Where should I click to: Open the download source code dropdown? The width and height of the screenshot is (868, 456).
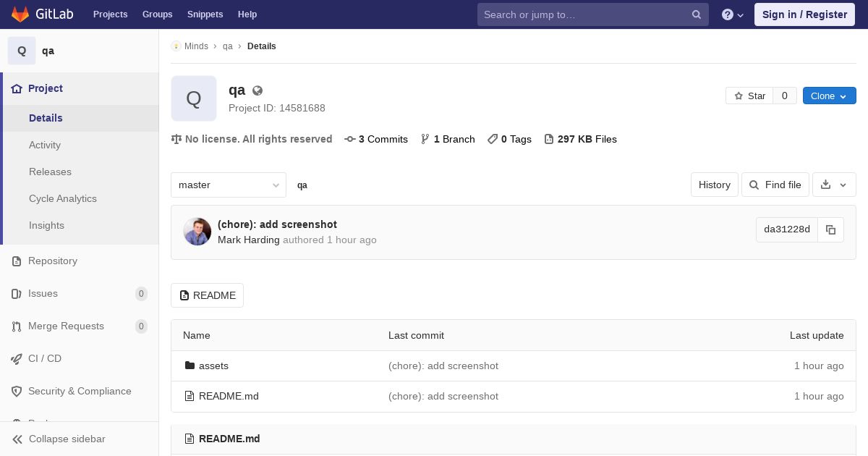[x=834, y=185]
